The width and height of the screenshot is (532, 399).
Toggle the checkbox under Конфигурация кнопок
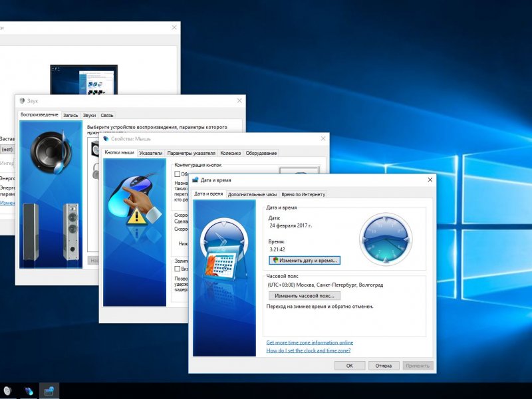[x=177, y=174]
